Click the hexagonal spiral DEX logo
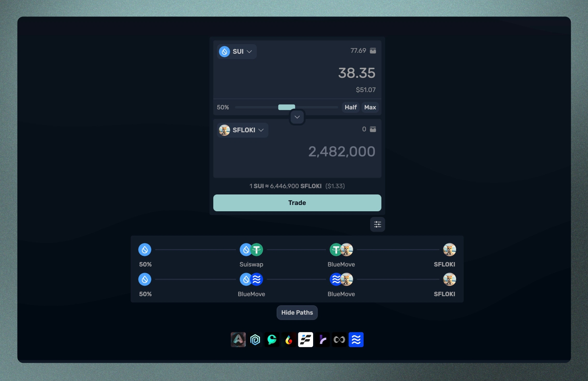 click(255, 339)
